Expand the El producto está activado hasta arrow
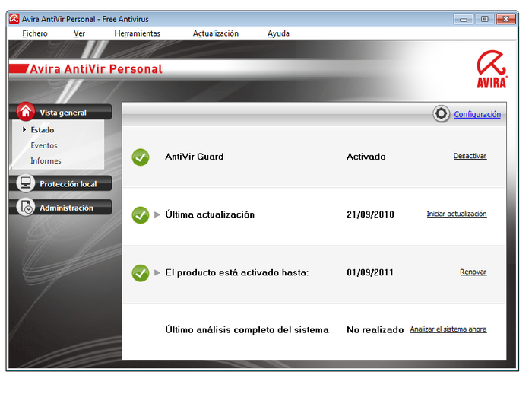Screen dimensions: 532x394 (x=157, y=272)
